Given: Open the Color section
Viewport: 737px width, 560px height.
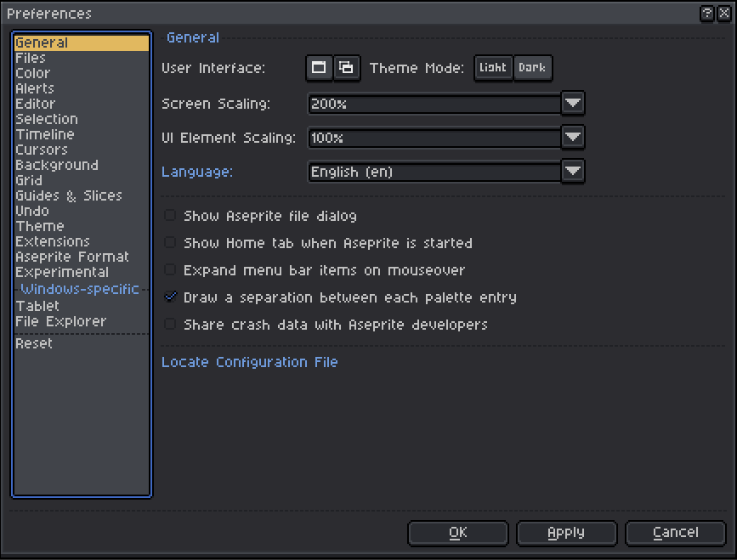Looking at the screenshot, I should [82, 73].
